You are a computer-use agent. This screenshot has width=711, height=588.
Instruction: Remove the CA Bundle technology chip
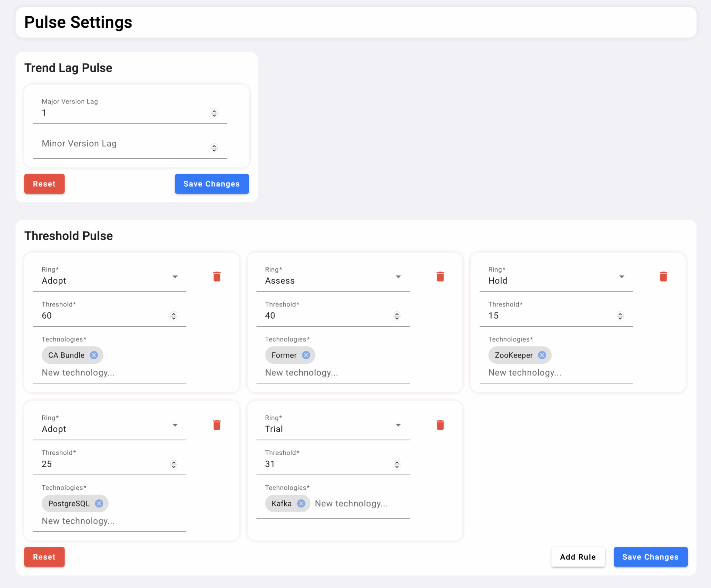(x=94, y=355)
